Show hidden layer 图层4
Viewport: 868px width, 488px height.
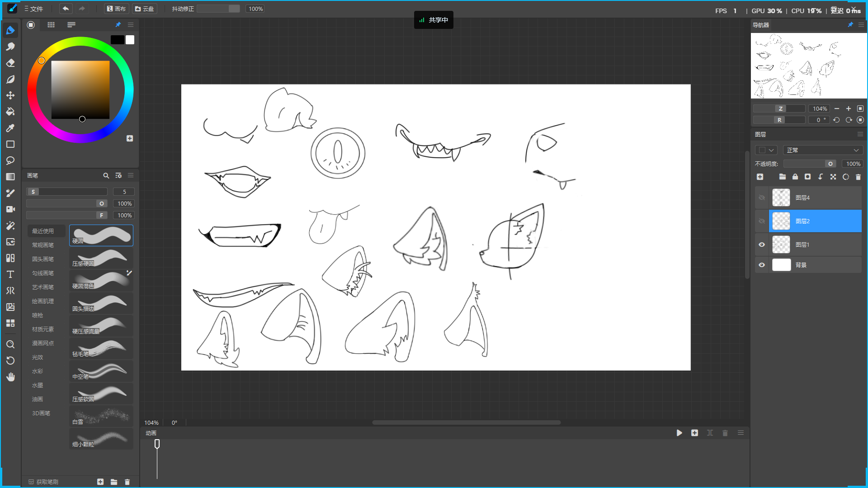click(762, 197)
